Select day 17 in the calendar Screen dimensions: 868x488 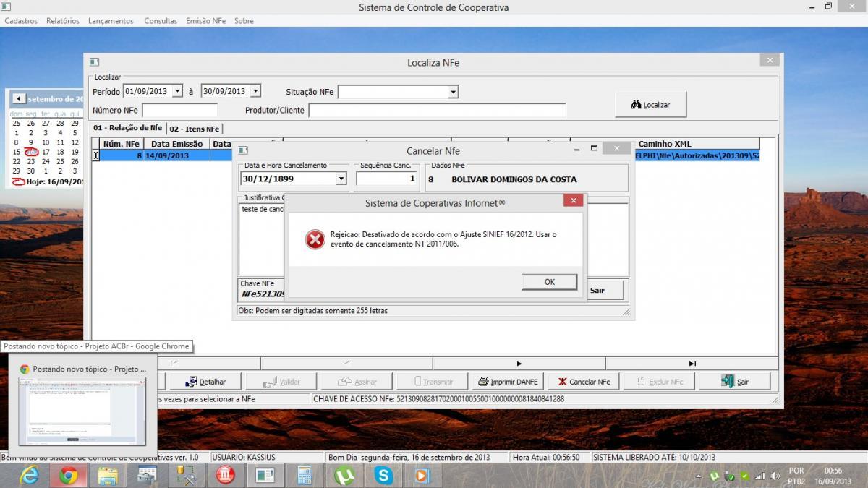coord(46,152)
